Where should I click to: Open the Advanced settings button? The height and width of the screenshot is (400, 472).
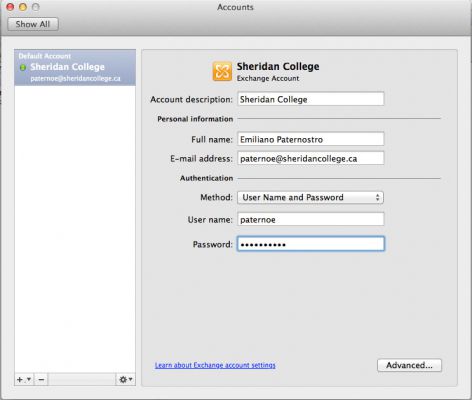coord(409,365)
